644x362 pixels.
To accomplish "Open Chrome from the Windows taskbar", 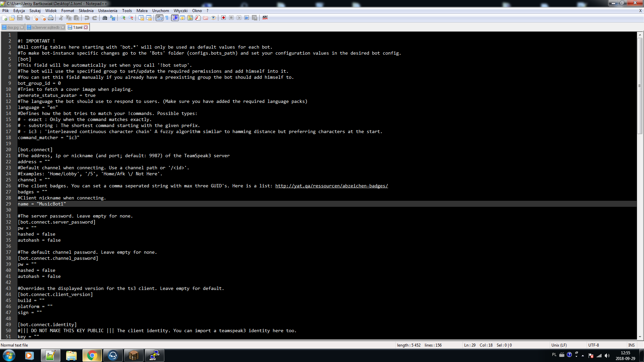I will (92, 355).
